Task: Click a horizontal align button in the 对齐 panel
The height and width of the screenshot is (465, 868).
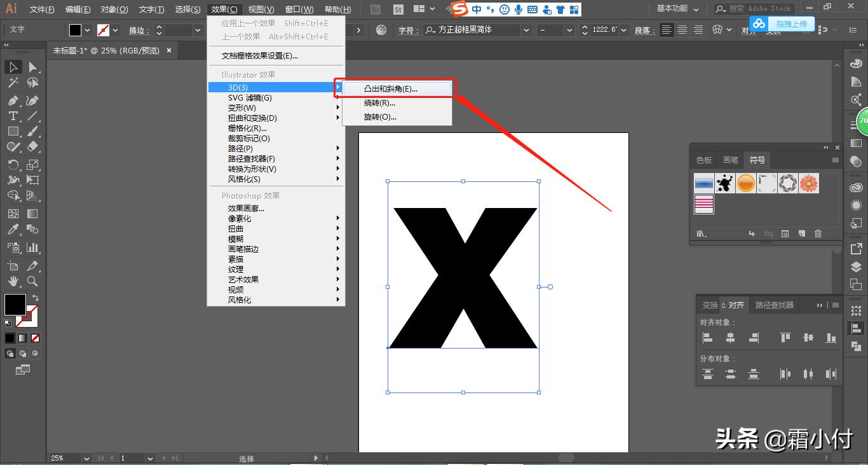Action: click(707, 338)
